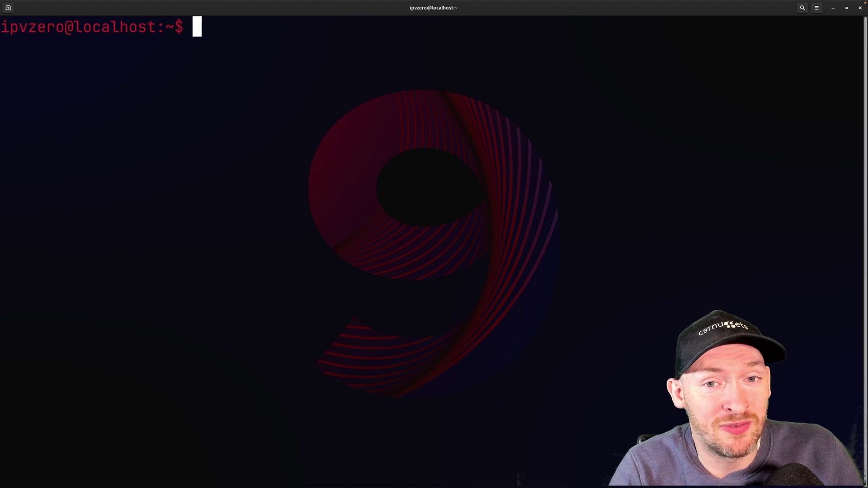Click the ipvzero@localhost:~ window title
The width and height of the screenshot is (868, 488).
[x=434, y=8]
